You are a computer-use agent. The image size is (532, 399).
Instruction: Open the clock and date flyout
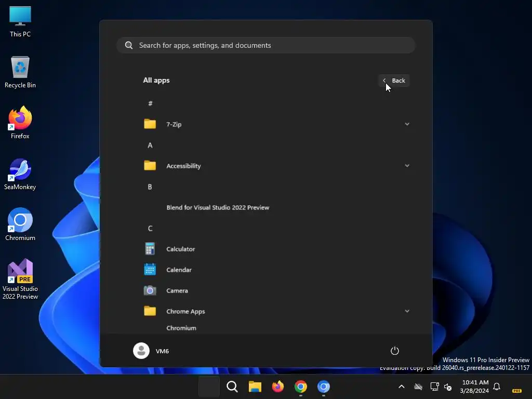(x=475, y=387)
